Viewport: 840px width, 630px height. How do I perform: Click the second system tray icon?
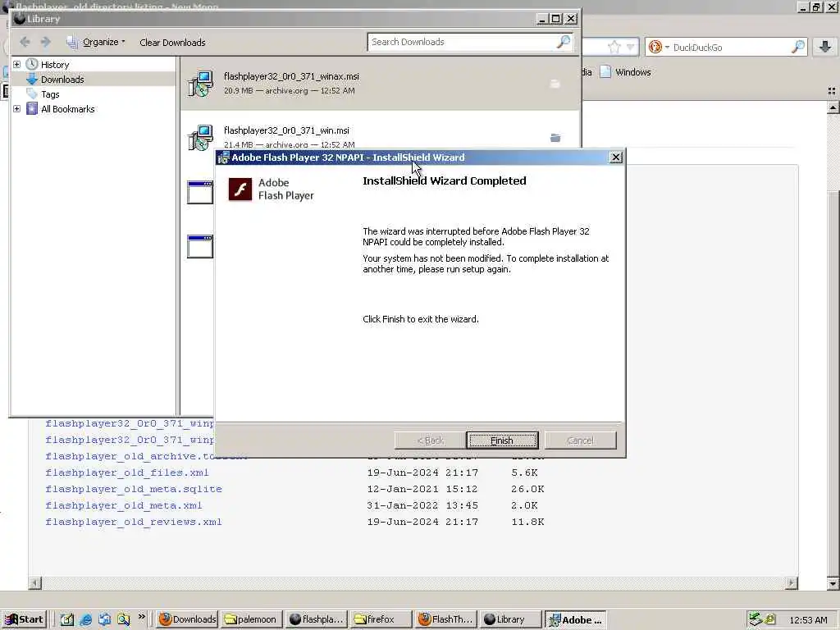[769, 619]
